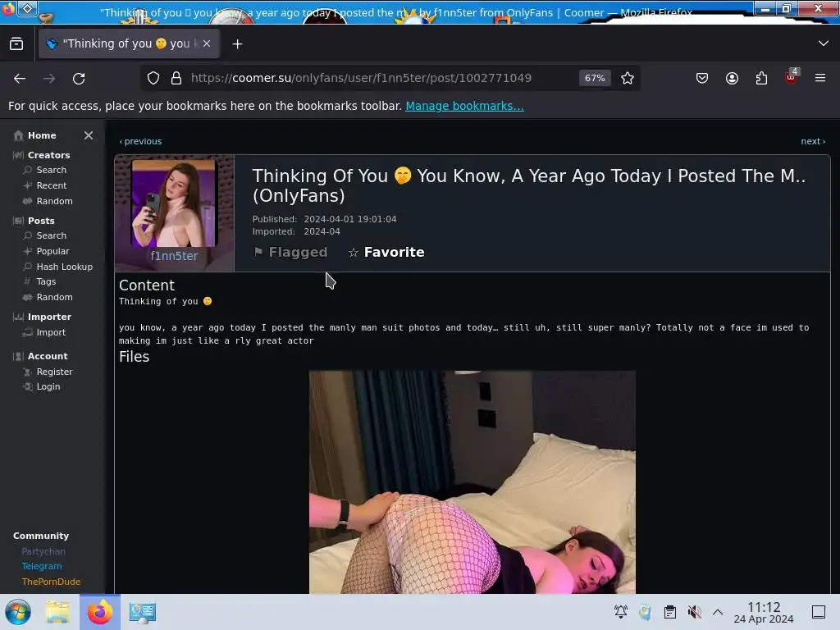The height and width of the screenshot is (630, 840).
Task: Go to next post link
Action: (813, 141)
